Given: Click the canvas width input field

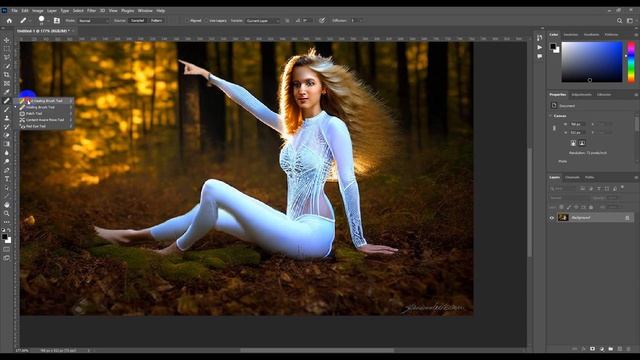Looking at the screenshot, I should tap(577, 124).
